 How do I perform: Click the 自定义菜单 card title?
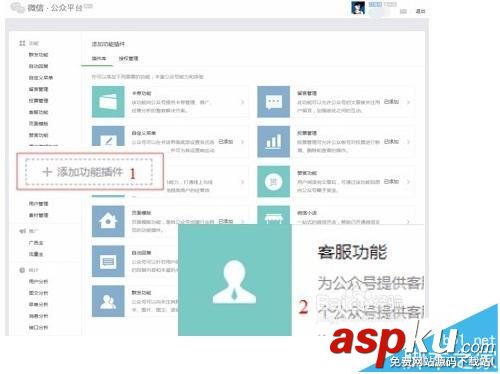coord(144,133)
